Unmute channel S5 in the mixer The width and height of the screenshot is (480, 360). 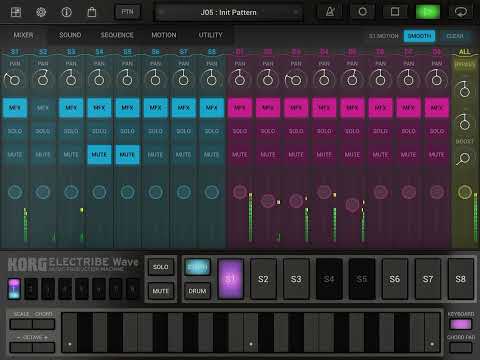(127, 155)
